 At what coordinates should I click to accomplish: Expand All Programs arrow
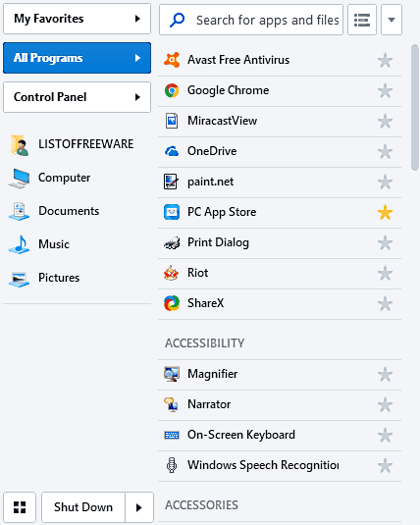click(x=137, y=58)
